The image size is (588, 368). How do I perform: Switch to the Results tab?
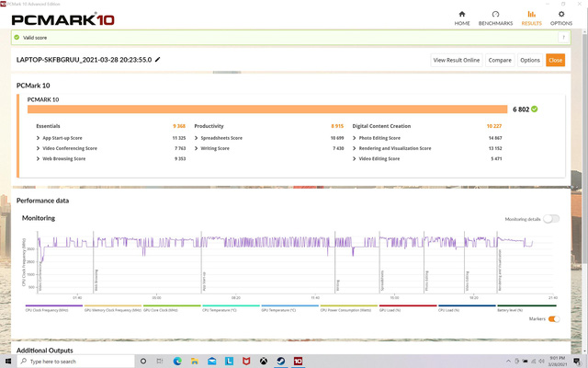click(531, 17)
